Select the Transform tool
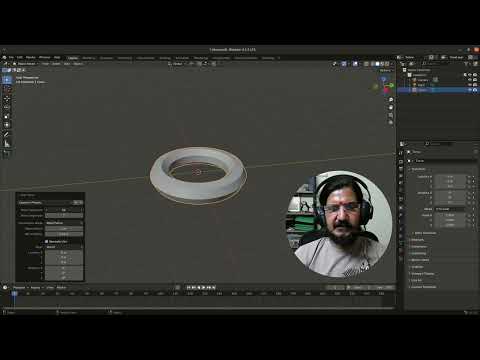This screenshot has width=480, height=360. point(7,125)
